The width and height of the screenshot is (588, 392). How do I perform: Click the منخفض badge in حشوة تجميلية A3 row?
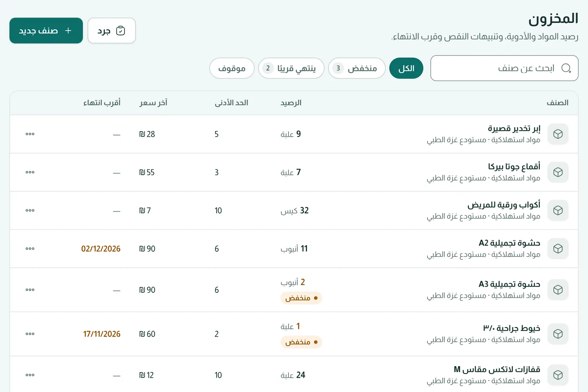(x=301, y=298)
